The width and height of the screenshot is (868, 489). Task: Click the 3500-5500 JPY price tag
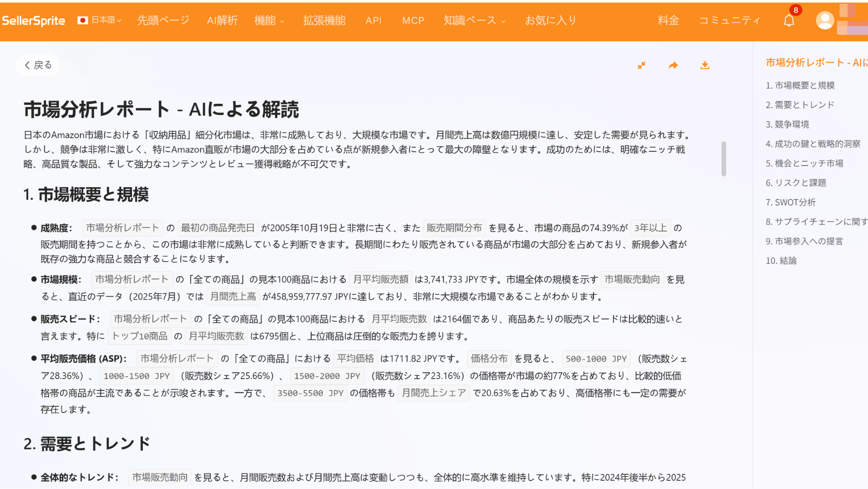tap(310, 393)
